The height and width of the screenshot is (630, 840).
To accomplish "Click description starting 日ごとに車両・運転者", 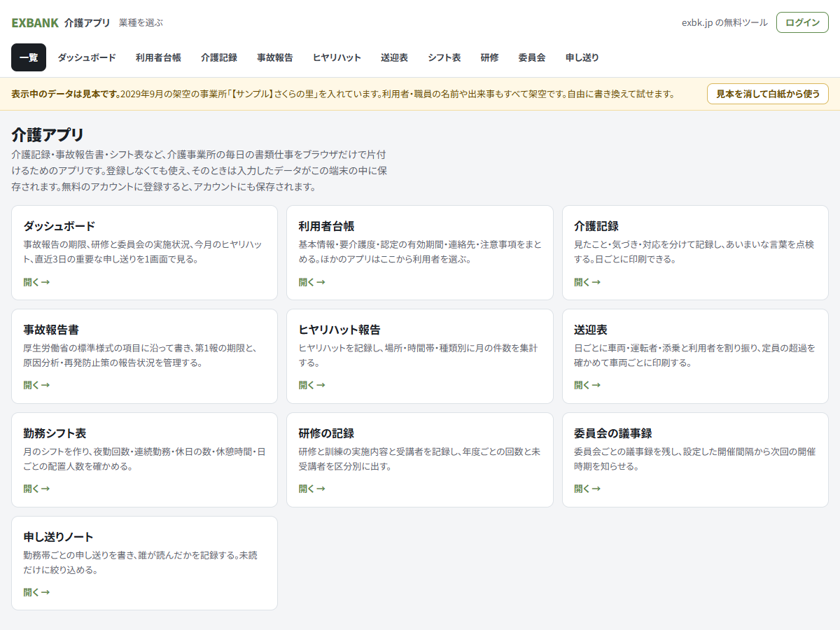I will tap(694, 356).
